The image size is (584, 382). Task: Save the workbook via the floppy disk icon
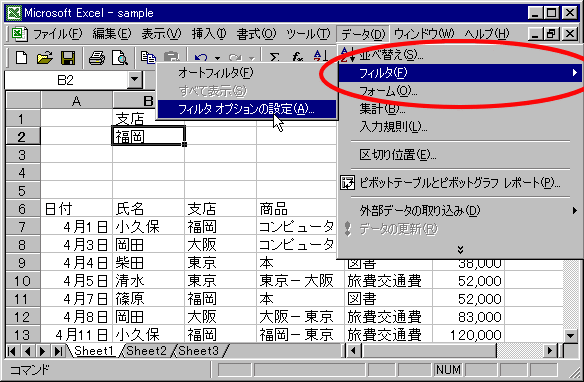pos(68,58)
